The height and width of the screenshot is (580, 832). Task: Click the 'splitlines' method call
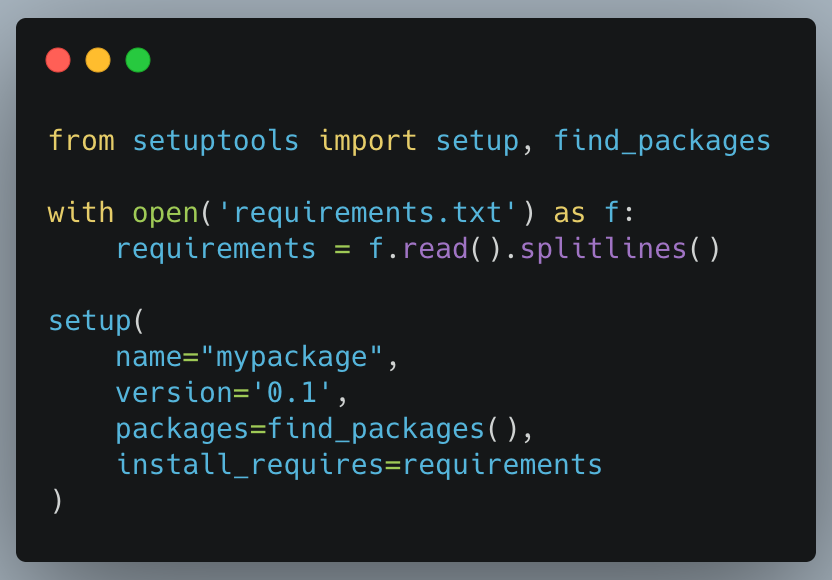click(603, 249)
